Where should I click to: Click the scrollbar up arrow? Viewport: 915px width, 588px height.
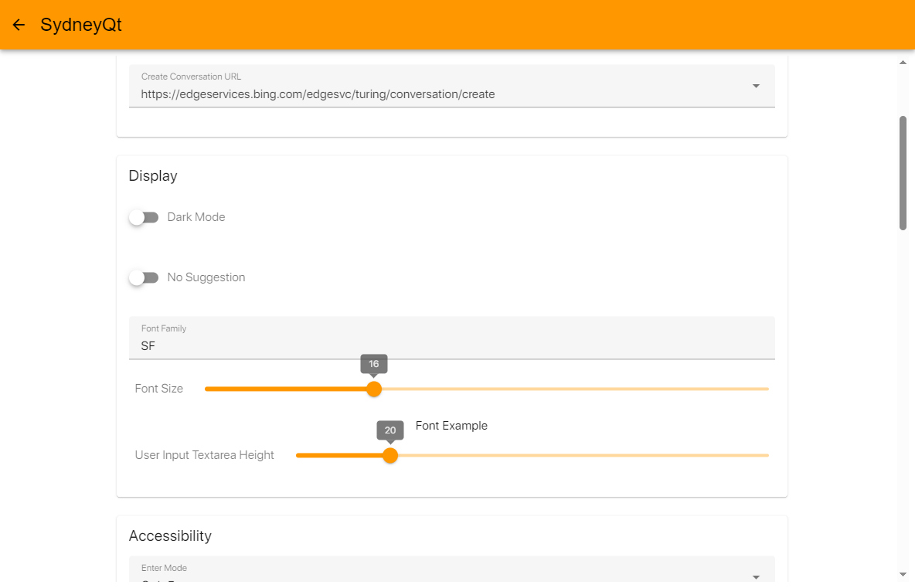click(x=903, y=62)
